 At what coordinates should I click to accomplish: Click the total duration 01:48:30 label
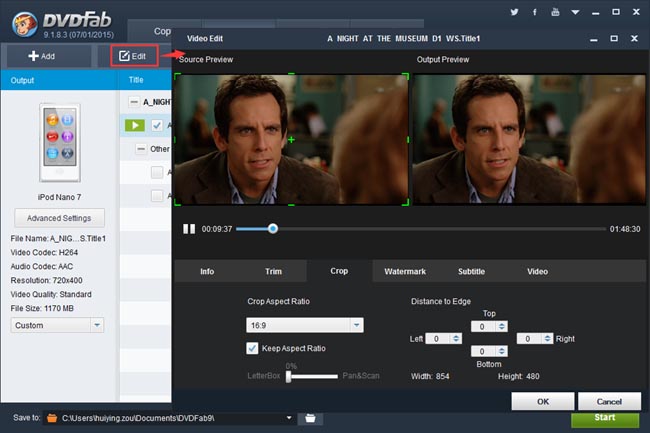625,229
